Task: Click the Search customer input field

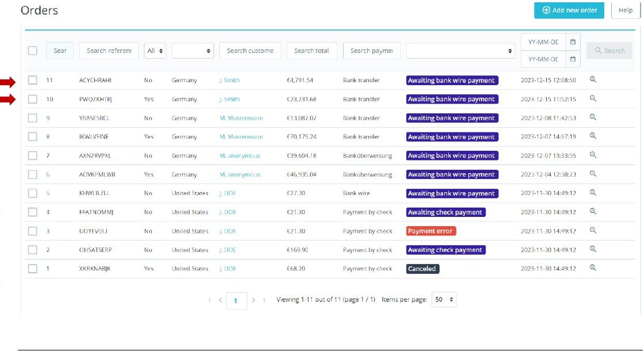Action: (250, 51)
